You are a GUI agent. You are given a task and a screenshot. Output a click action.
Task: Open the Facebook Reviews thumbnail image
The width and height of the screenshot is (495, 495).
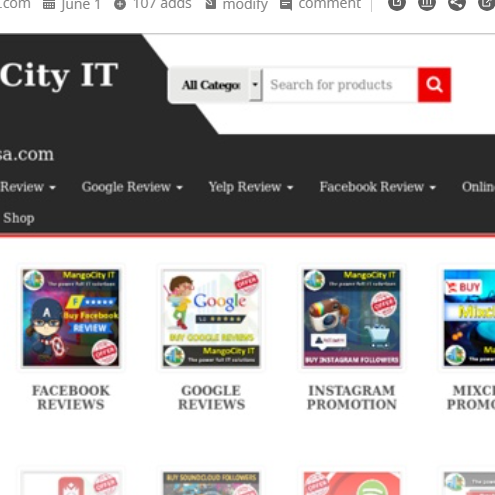[x=71, y=318]
